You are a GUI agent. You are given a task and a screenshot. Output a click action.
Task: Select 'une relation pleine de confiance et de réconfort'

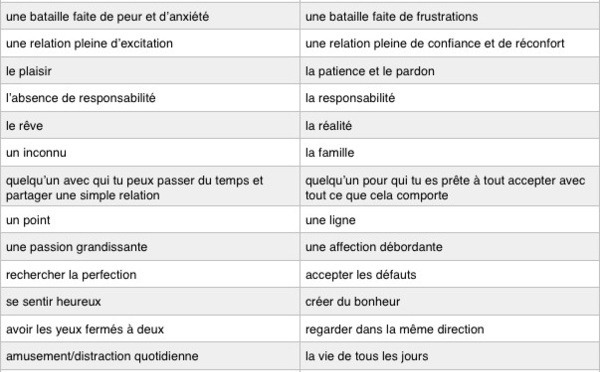click(x=450, y=43)
